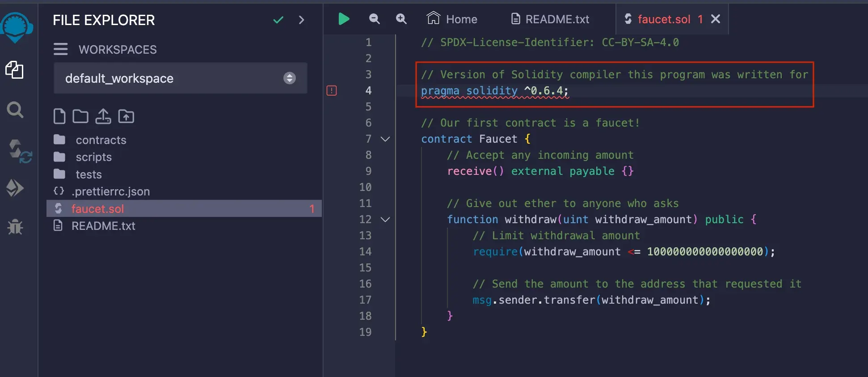
Task: Switch to the Home tab
Action: coord(452,19)
